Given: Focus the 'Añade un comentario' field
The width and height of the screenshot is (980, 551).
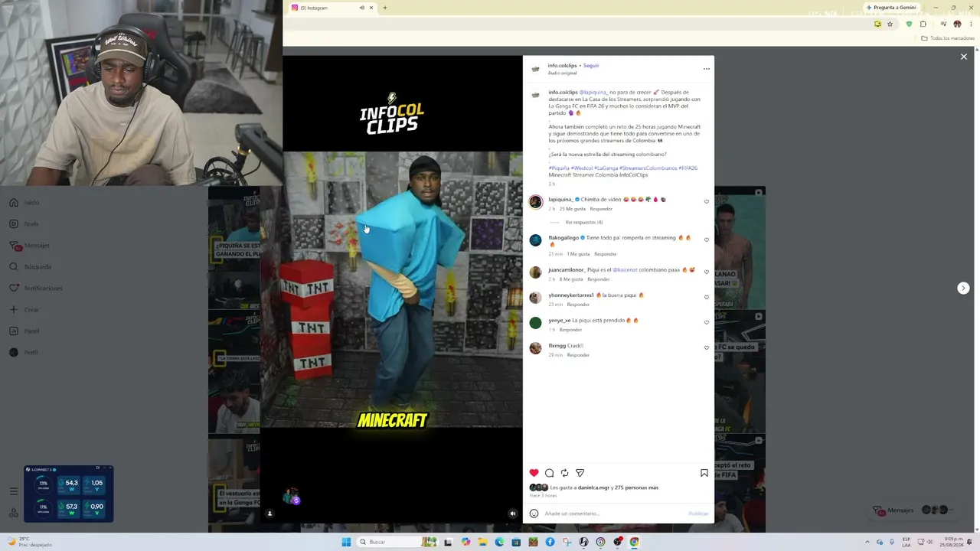Looking at the screenshot, I should click(x=614, y=514).
